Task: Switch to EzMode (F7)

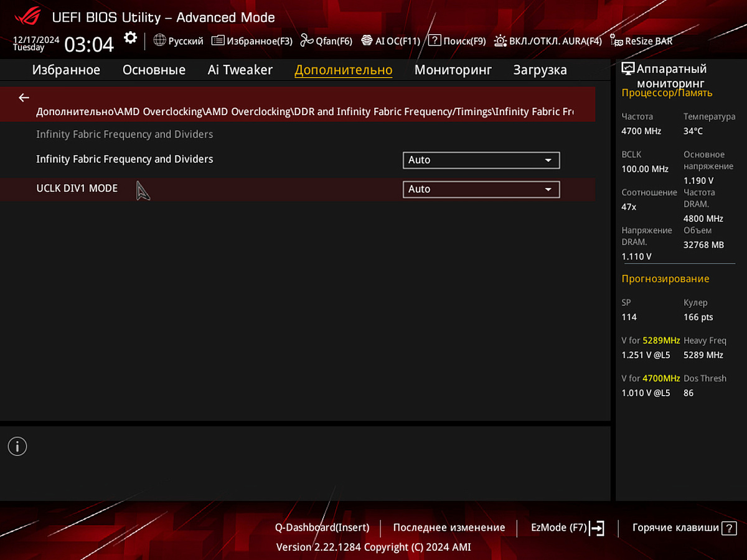Action: (x=568, y=528)
